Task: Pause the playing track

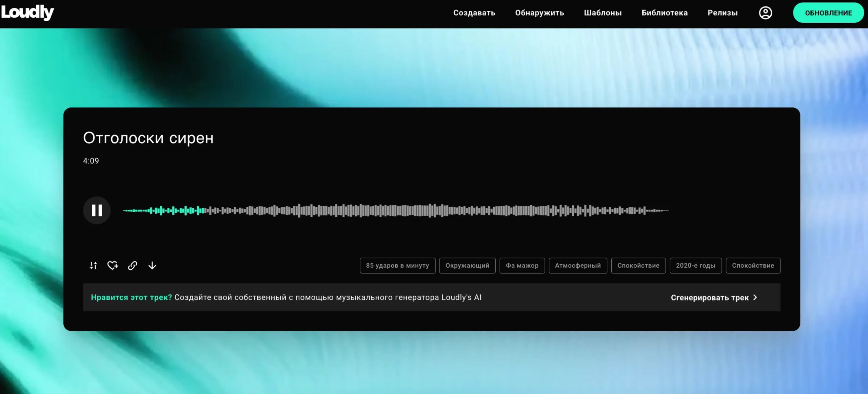Action: [x=97, y=210]
